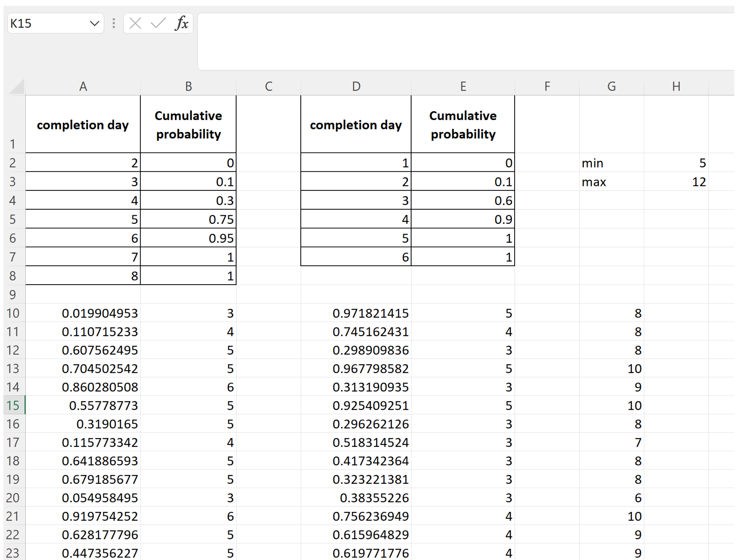Click the Enter checkmark icon in formula bar
The width and height of the screenshot is (743, 560).
click(158, 23)
